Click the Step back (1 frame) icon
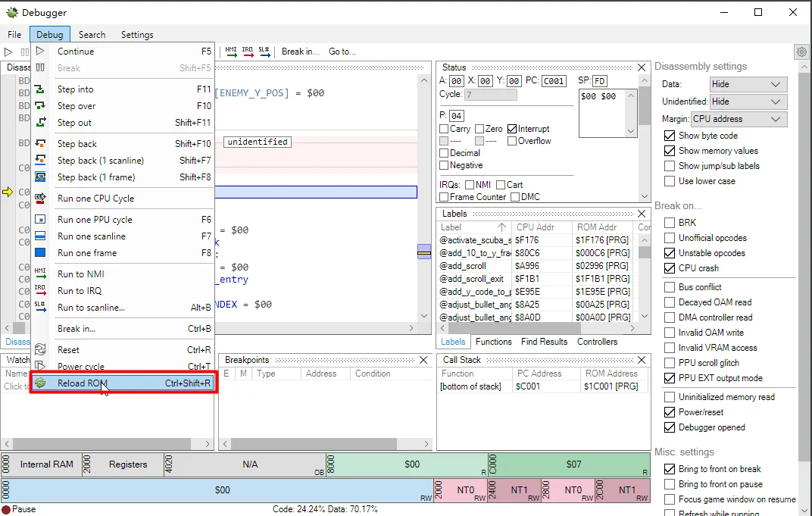The height and width of the screenshot is (516, 812). [40, 177]
